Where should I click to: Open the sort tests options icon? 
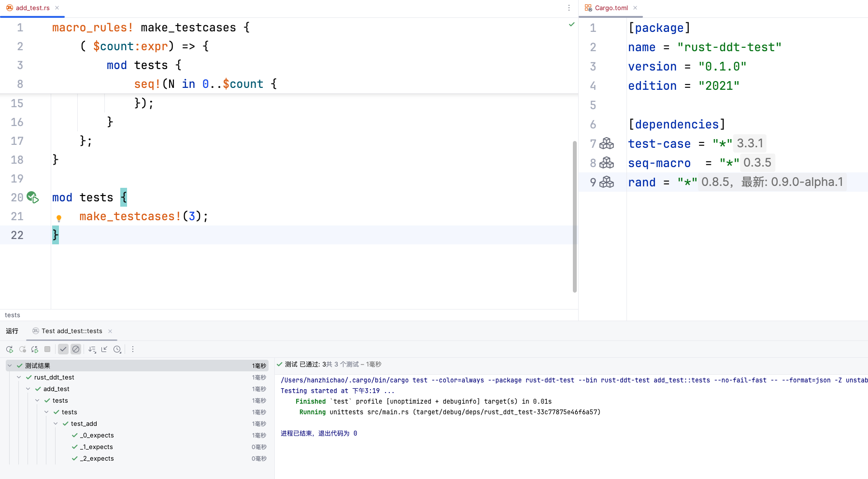(92, 349)
